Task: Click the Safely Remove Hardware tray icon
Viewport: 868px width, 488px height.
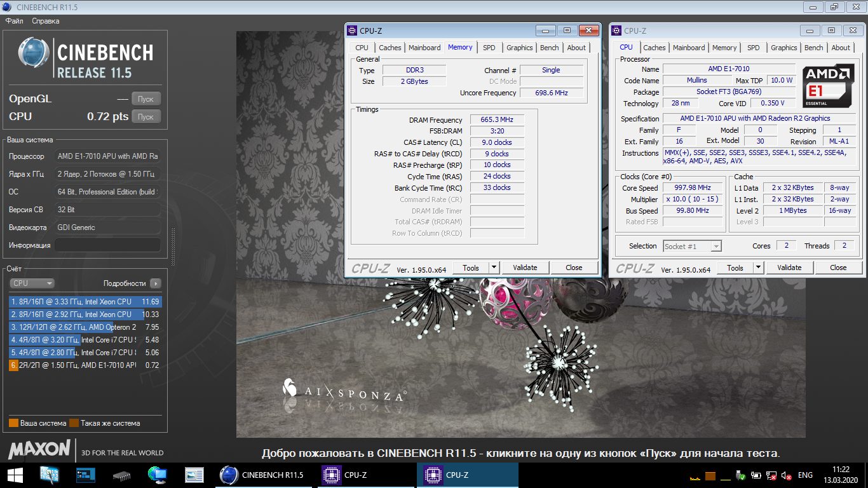Action: 741,475
